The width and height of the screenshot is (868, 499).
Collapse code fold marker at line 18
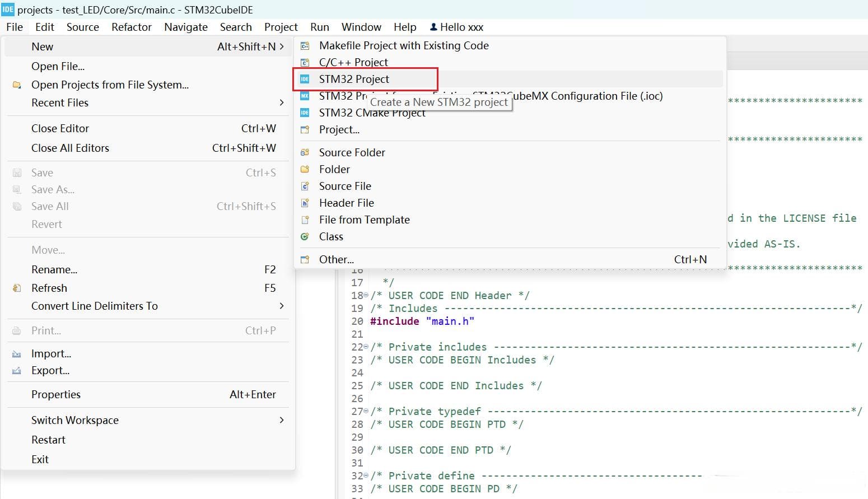point(366,295)
